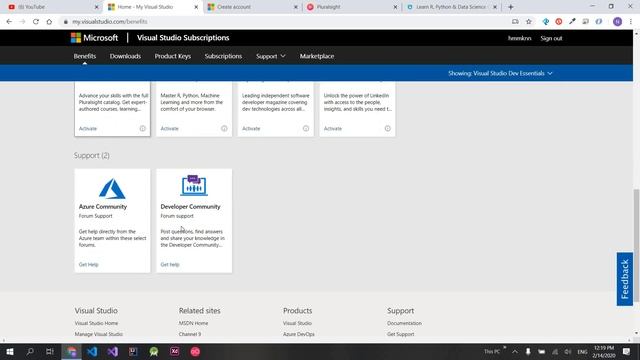Open the Showing: Visual Studio Dev Essentials dropdown
The image size is (640, 360).
pyautogui.click(x=500, y=73)
